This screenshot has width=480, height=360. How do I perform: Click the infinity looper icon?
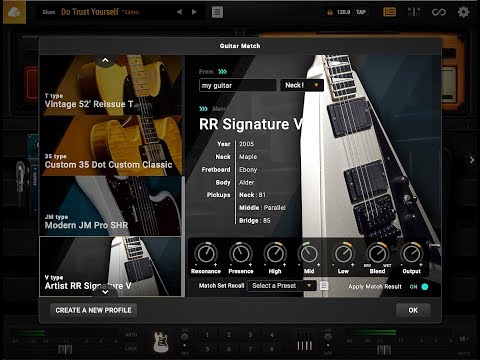tap(439, 12)
